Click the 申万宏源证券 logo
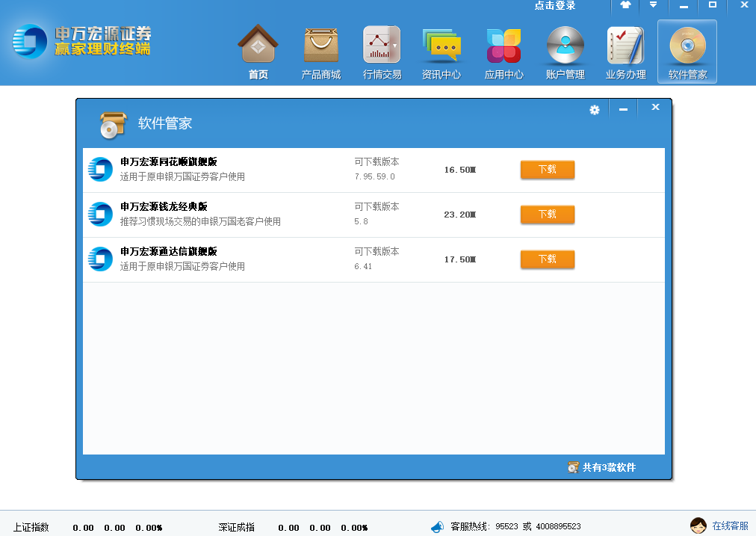The image size is (756, 536). (81, 41)
